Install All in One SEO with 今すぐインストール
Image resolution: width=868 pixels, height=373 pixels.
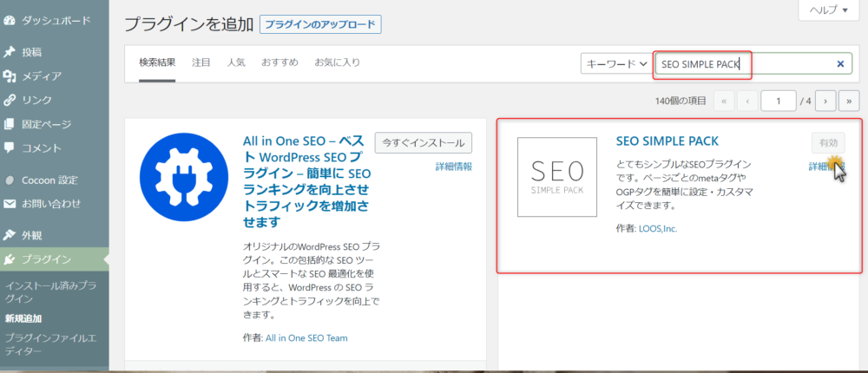click(x=424, y=143)
